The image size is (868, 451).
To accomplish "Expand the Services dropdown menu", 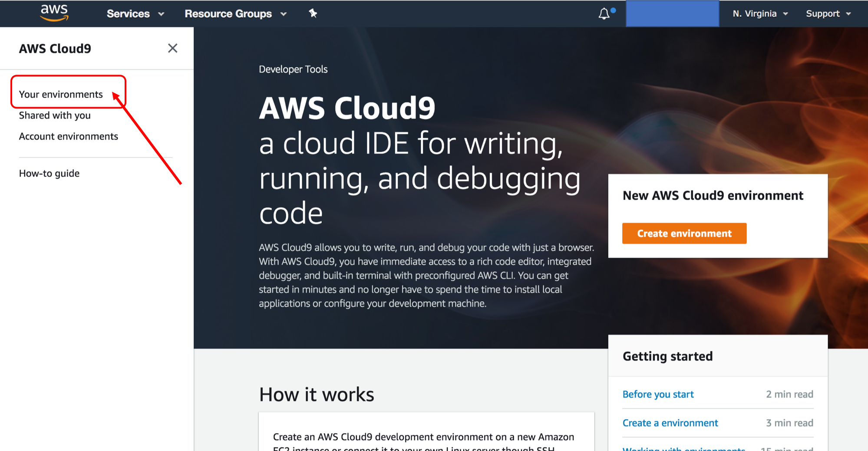I will [135, 14].
